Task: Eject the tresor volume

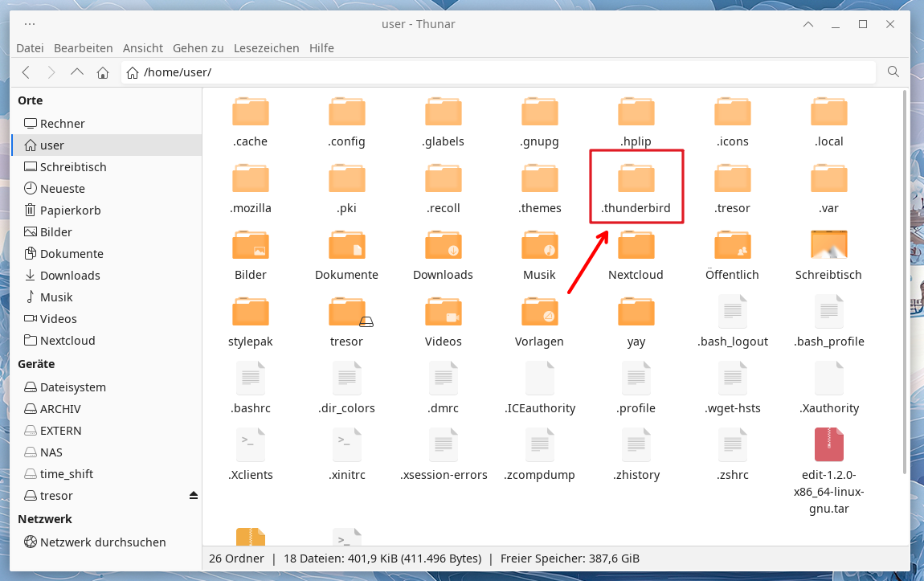Action: coord(193,496)
